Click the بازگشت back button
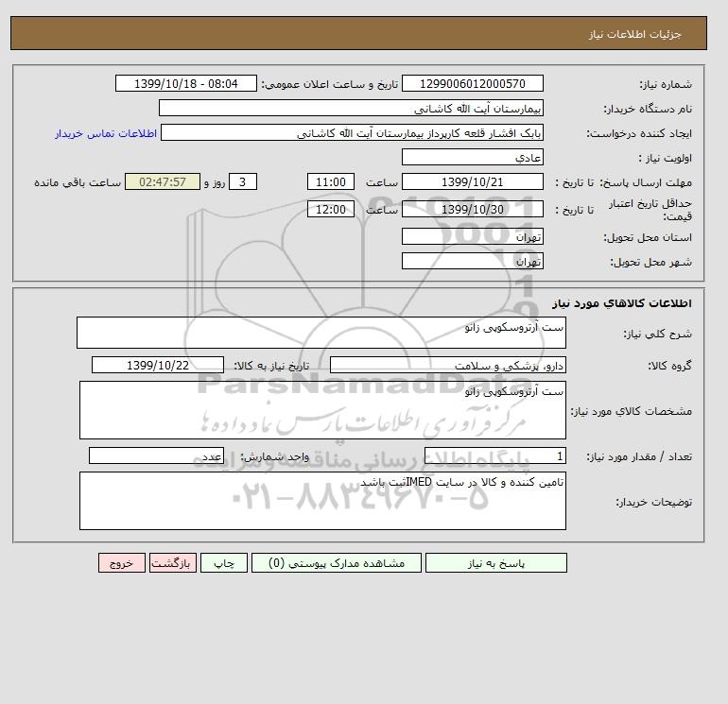The width and height of the screenshot is (728, 704). click(x=173, y=563)
